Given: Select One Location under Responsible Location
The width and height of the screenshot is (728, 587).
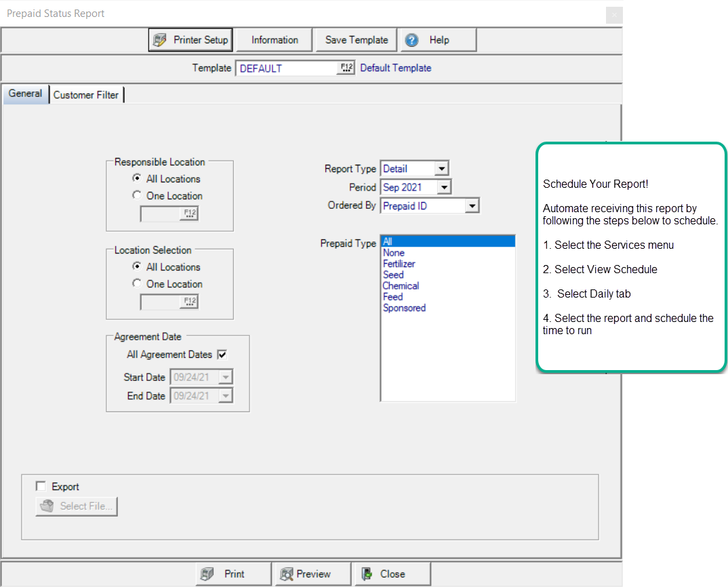Looking at the screenshot, I should tap(138, 196).
